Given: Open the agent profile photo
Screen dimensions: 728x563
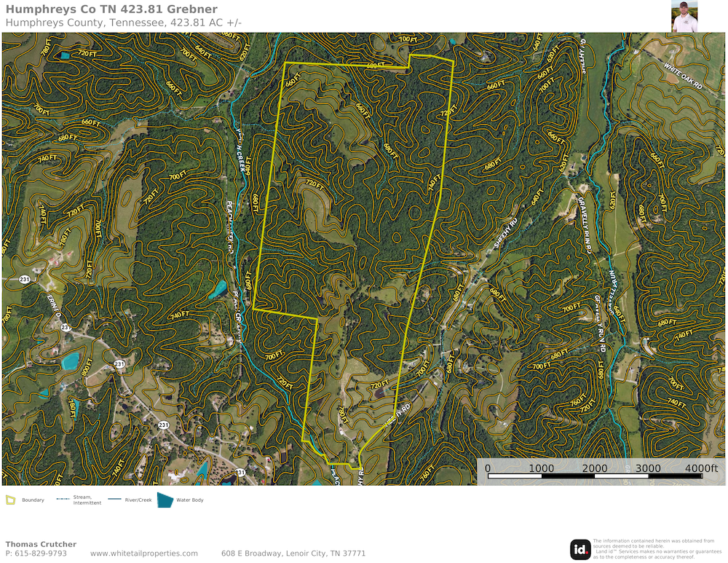Looking at the screenshot, I should click(685, 16).
